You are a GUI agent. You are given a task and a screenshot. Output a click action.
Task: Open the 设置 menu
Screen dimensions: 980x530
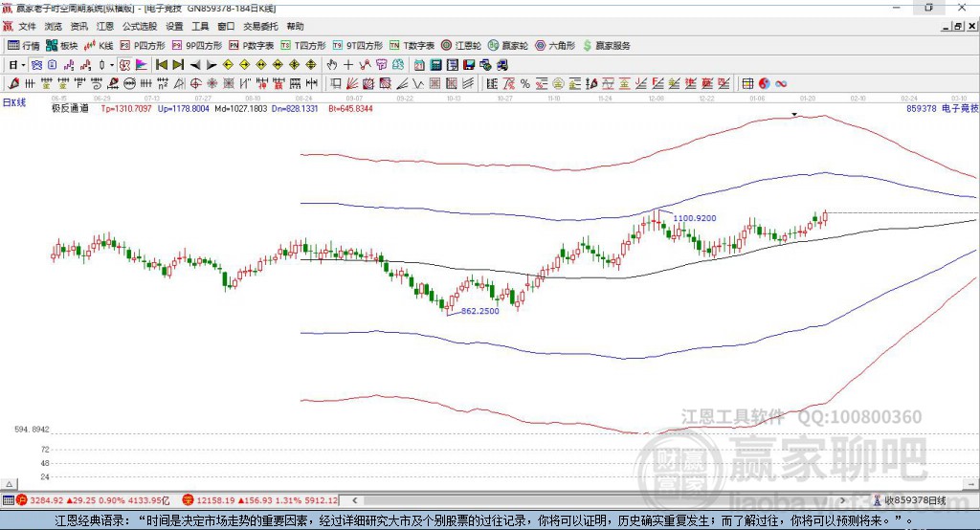coord(174,26)
